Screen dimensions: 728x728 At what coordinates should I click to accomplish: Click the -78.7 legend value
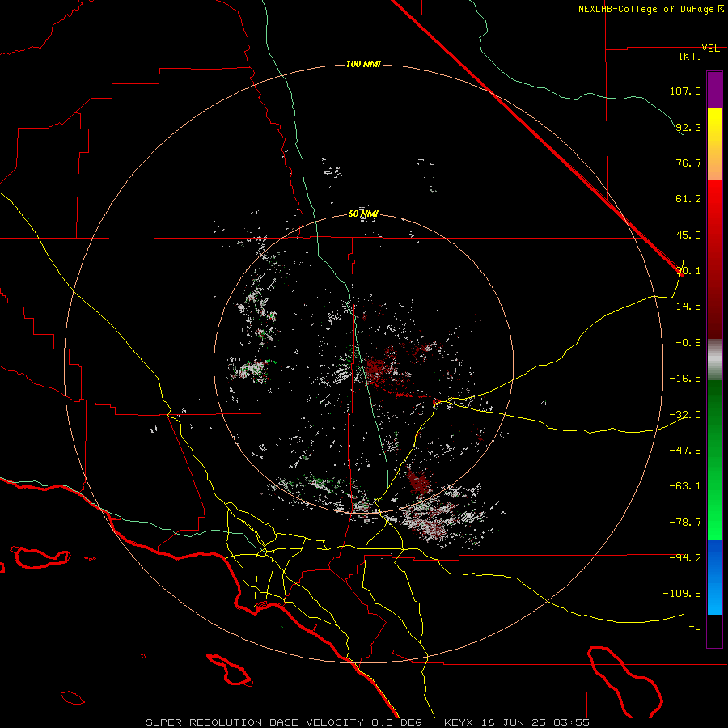(x=685, y=523)
